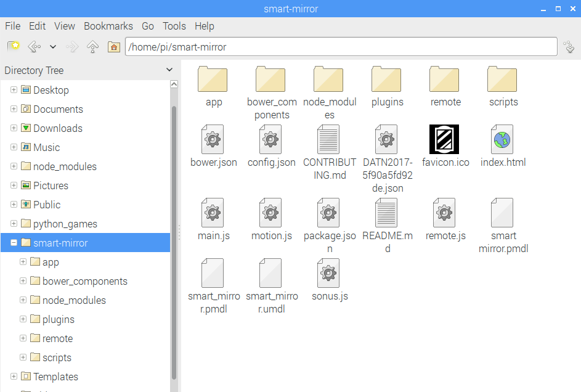This screenshot has height=392, width=581.
Task: Select the app folder icon in file view
Action: 213,79
